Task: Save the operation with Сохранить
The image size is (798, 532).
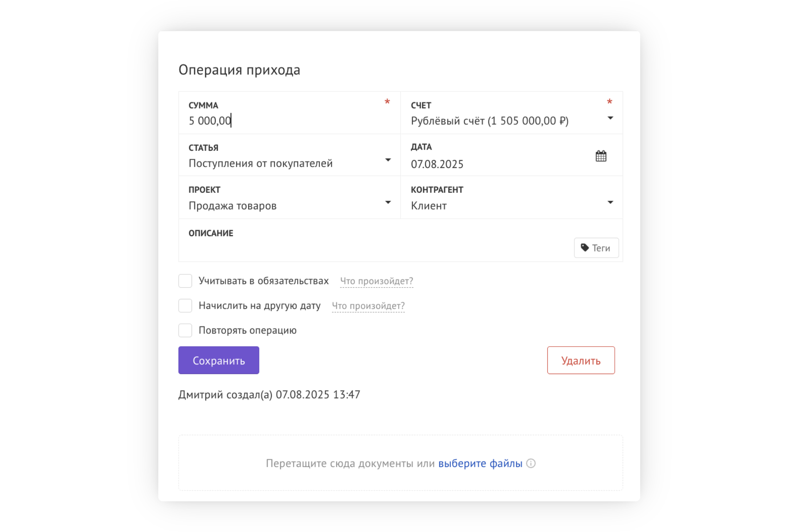Action: [x=219, y=360]
